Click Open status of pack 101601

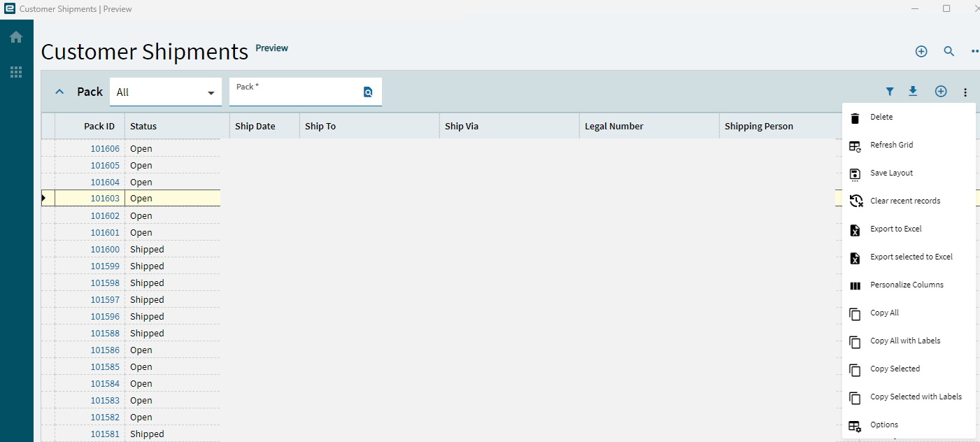tap(141, 232)
